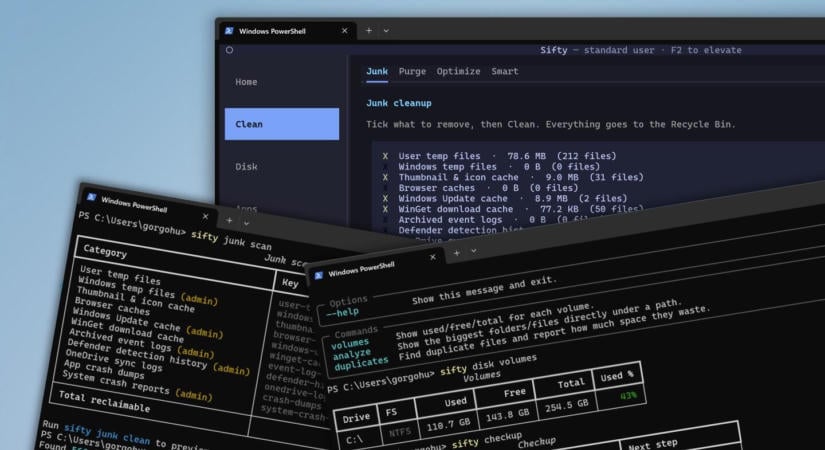The width and height of the screenshot is (825, 450).
Task: Click 'duplicates' command in disk help
Action: pyautogui.click(x=361, y=363)
